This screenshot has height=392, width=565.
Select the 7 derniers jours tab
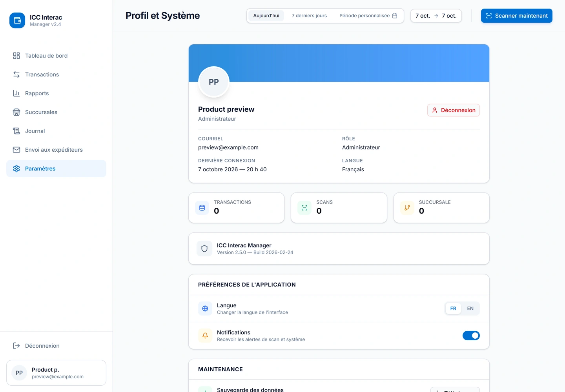309,16
